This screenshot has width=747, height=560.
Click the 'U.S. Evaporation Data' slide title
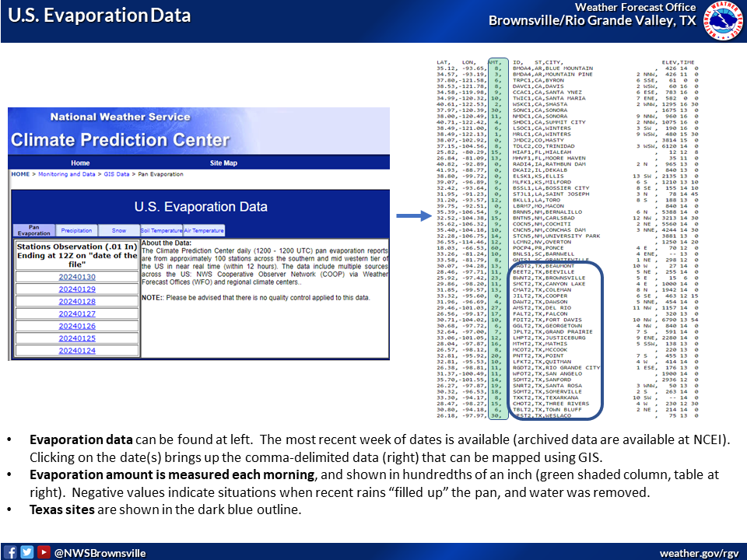click(x=99, y=16)
